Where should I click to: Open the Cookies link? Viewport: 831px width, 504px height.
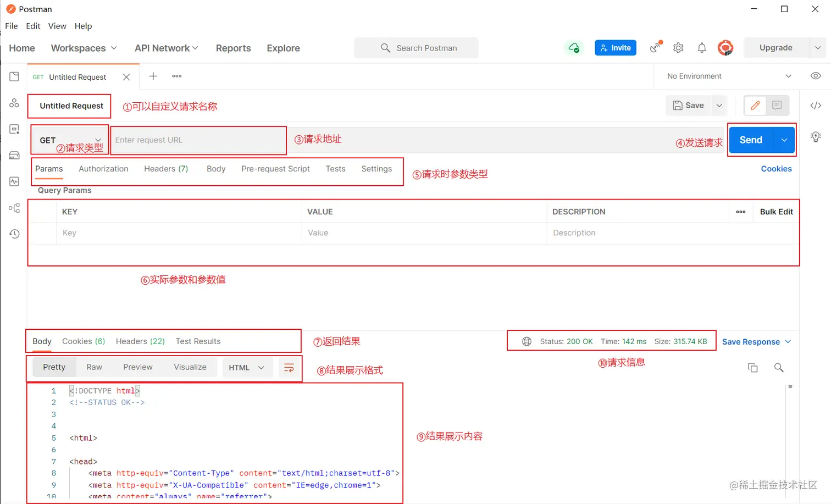pos(776,169)
